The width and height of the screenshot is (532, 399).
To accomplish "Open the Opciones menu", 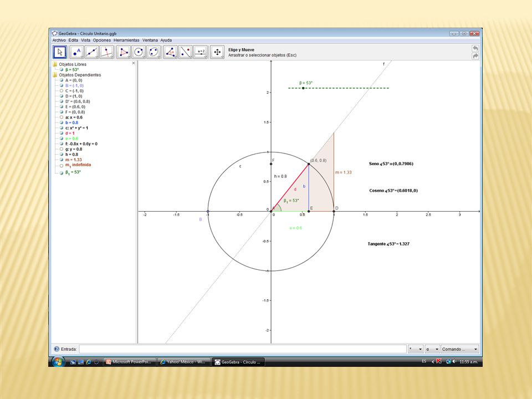I will click(x=102, y=40).
